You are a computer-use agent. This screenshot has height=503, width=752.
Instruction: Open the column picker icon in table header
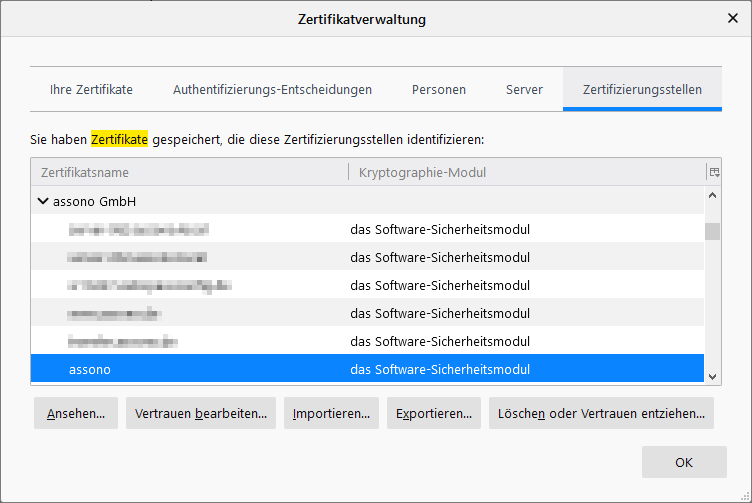tap(714, 172)
